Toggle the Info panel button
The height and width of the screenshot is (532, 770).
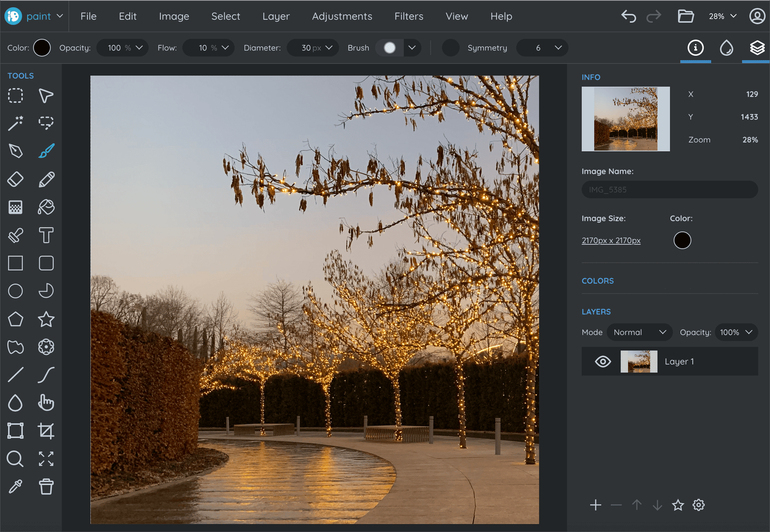[695, 48]
